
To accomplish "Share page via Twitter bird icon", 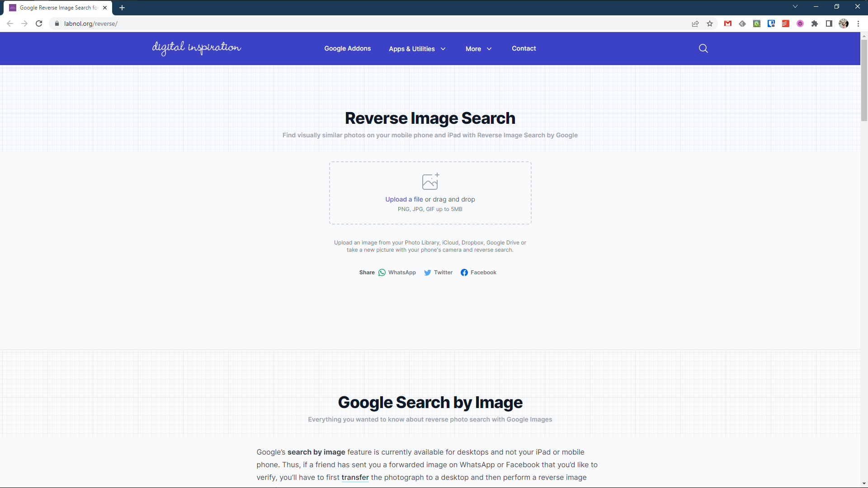I will click(x=427, y=272).
